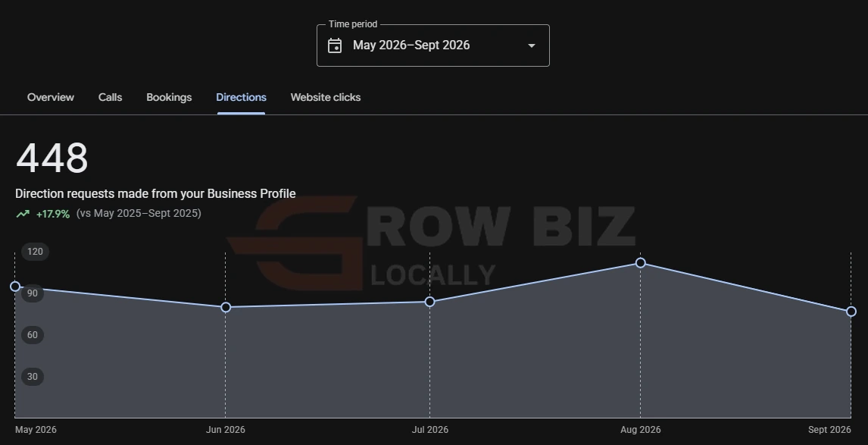Screen dimensions: 868x445
Task: Click the Sept 2026 x-axis label
Action: 829,430
